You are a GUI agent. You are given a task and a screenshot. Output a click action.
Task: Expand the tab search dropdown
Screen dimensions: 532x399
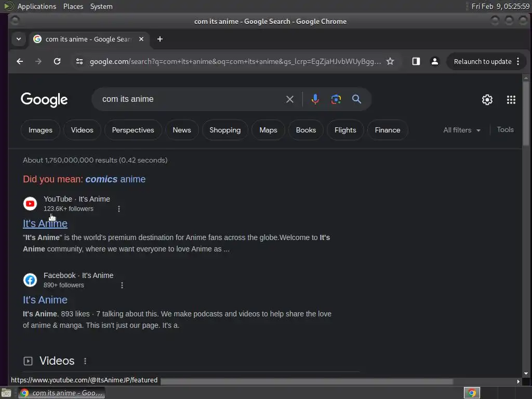tap(19, 39)
